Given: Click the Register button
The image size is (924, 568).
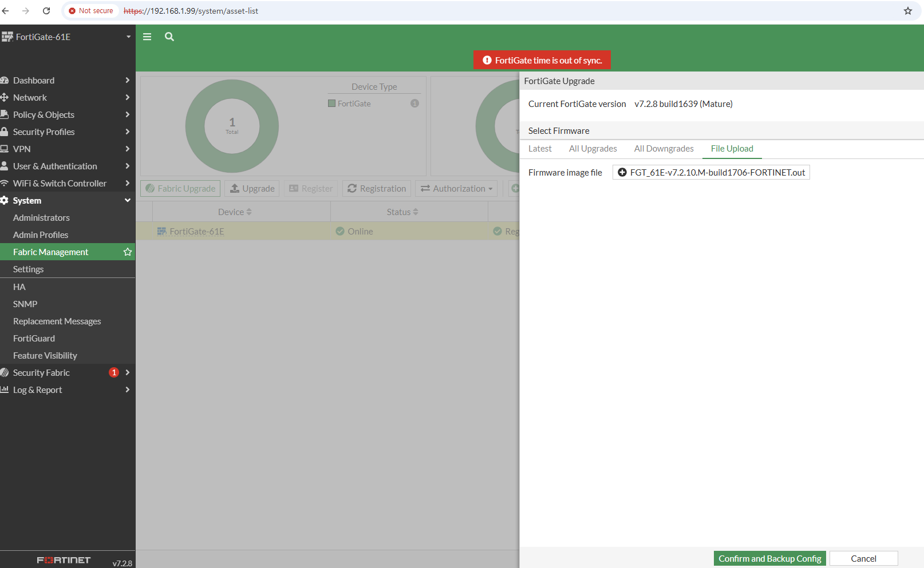Looking at the screenshot, I should click(311, 188).
